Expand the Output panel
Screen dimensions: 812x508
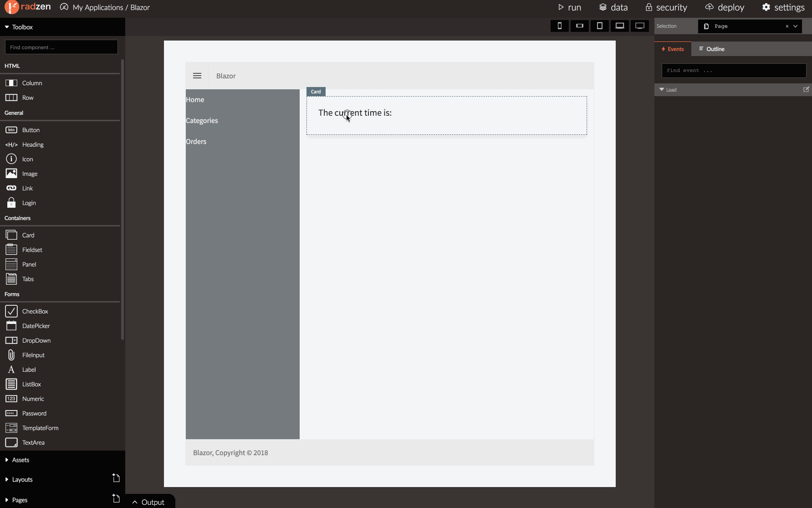(148, 502)
